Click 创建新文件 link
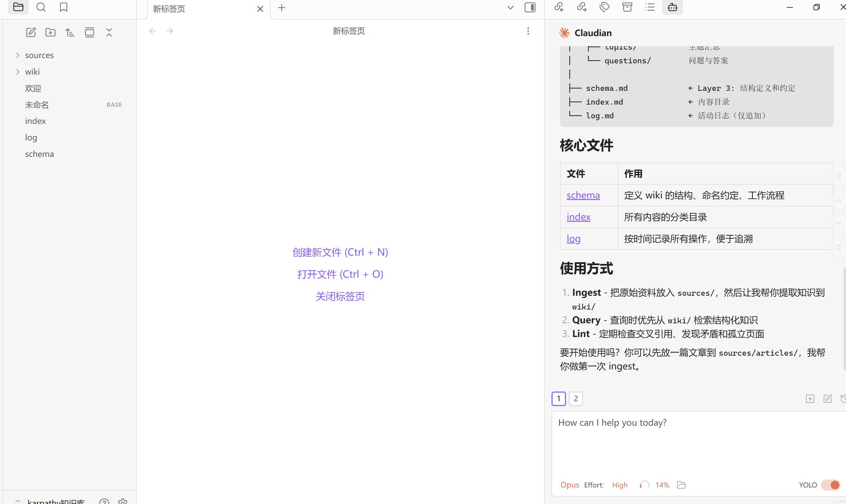This screenshot has width=846, height=504. (x=340, y=252)
